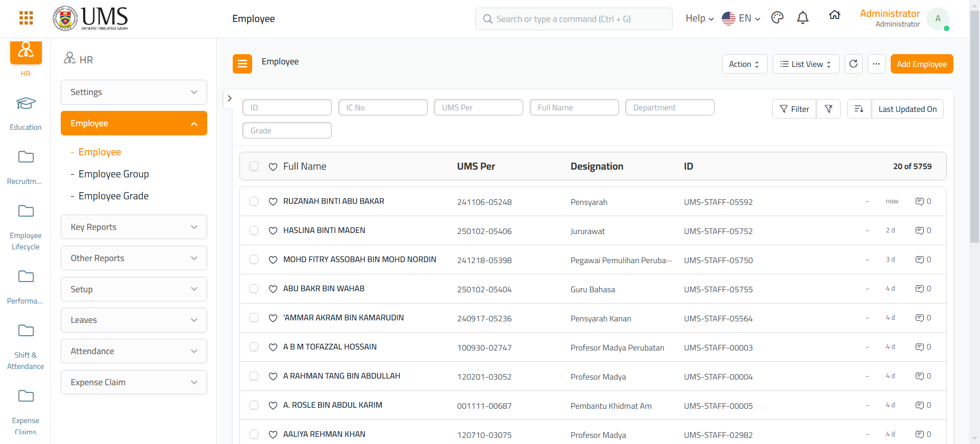Open the EN language menu
The width and height of the screenshot is (980, 444).
(741, 18)
